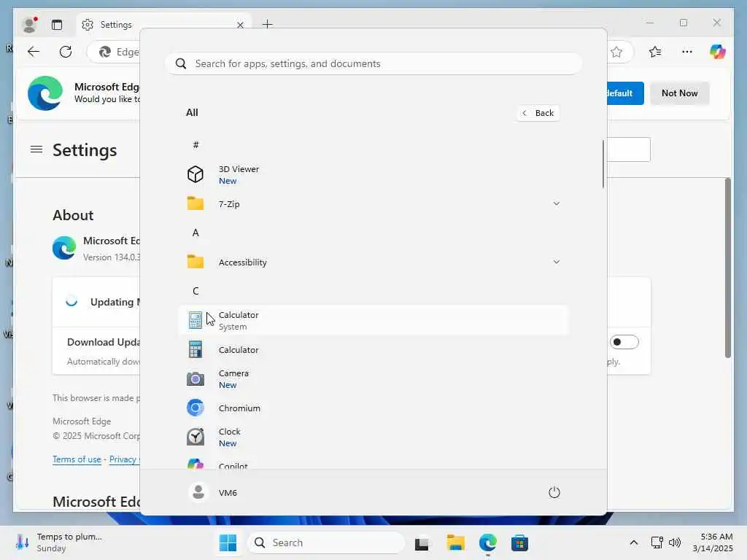This screenshot has width=747, height=560.
Task: Toggle download updates over metered connections switch
Action: [624, 342]
